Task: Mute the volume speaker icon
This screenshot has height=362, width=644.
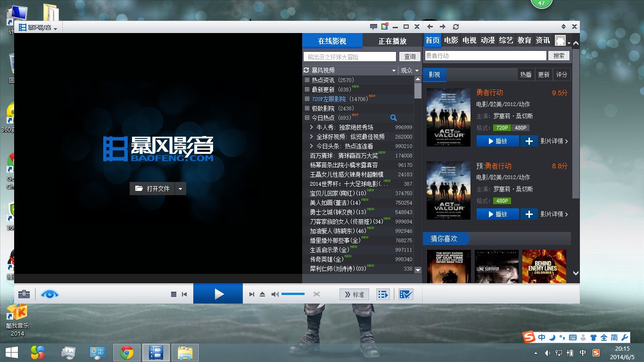Action: (x=275, y=294)
